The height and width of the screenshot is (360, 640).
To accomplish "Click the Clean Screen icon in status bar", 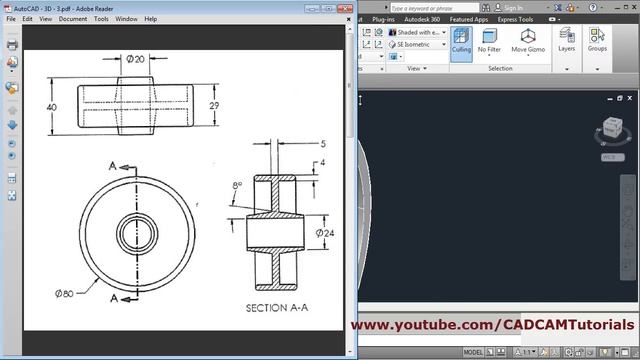I will pyautogui.click(x=625, y=352).
